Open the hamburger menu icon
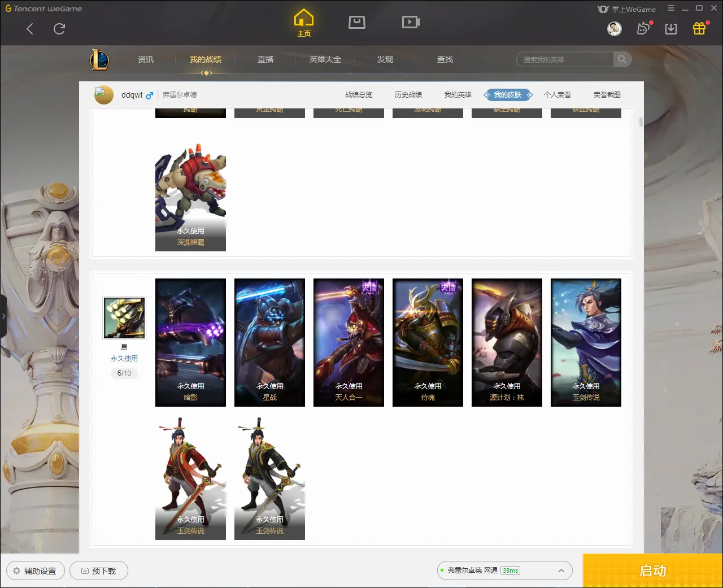 pyautogui.click(x=671, y=8)
